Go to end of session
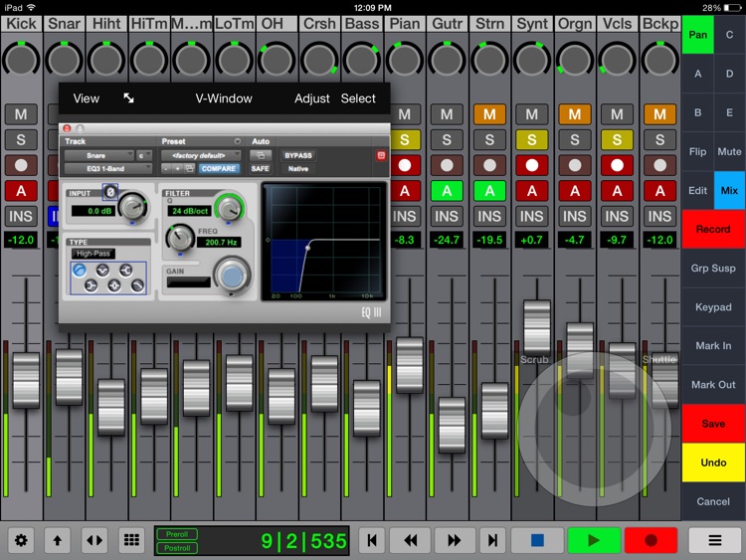 (493, 540)
